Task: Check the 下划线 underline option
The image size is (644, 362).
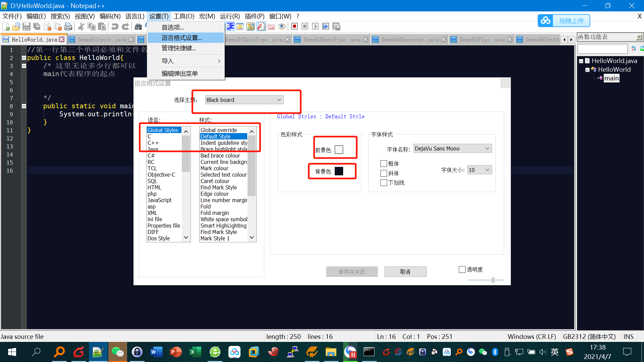Action: pyautogui.click(x=384, y=182)
